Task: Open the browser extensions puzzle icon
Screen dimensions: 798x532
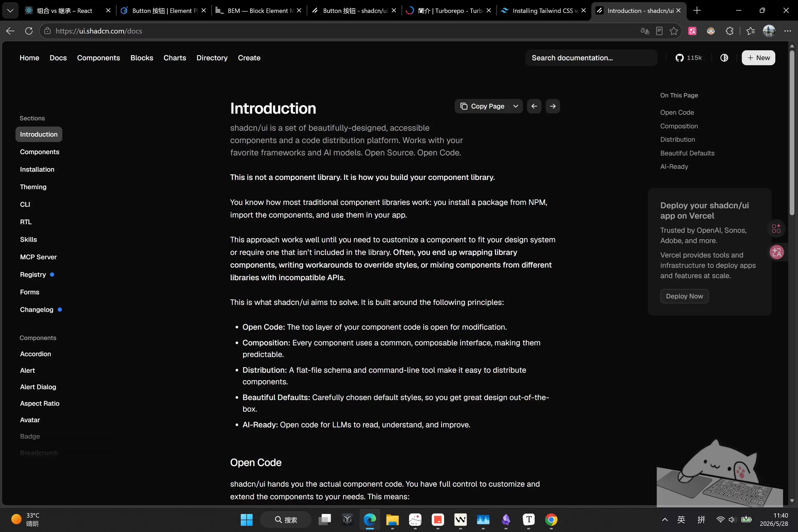Action: [x=729, y=31]
